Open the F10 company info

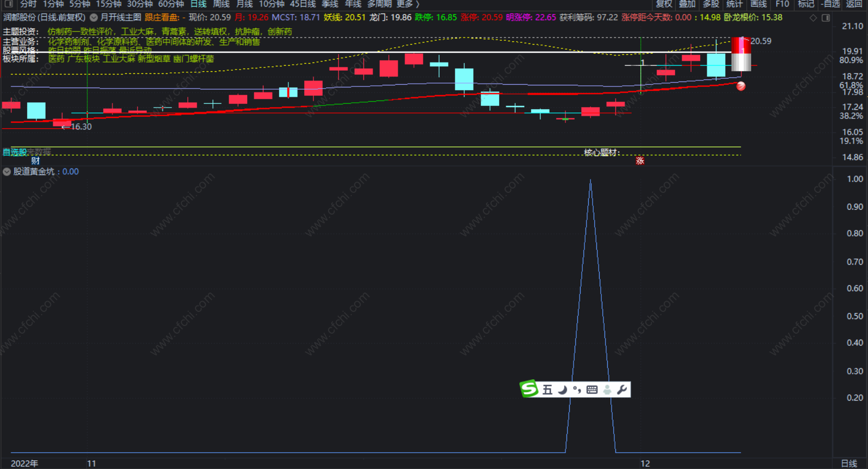(x=782, y=4)
